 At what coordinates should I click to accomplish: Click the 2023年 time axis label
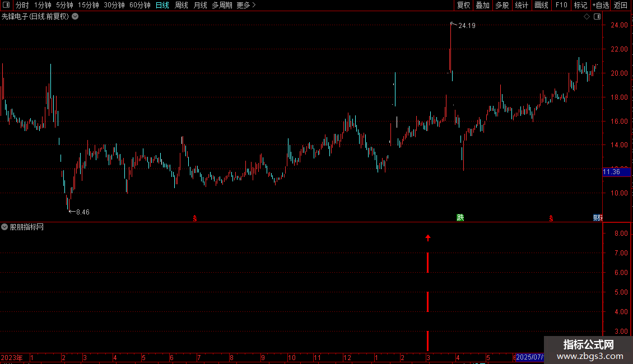pyautogui.click(x=12, y=357)
